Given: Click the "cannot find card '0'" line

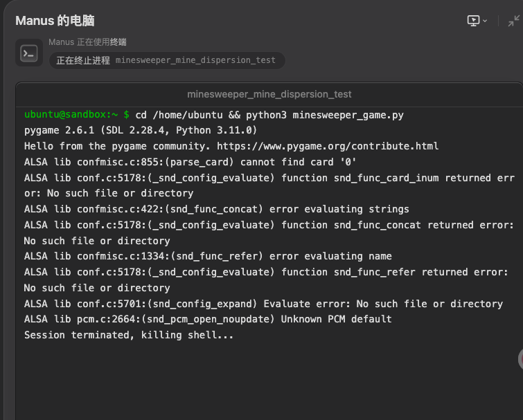Looking at the screenshot, I should tap(190, 162).
